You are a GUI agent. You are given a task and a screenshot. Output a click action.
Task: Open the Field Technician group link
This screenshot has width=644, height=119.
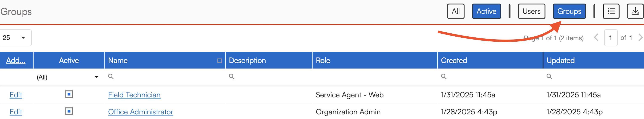point(134,95)
